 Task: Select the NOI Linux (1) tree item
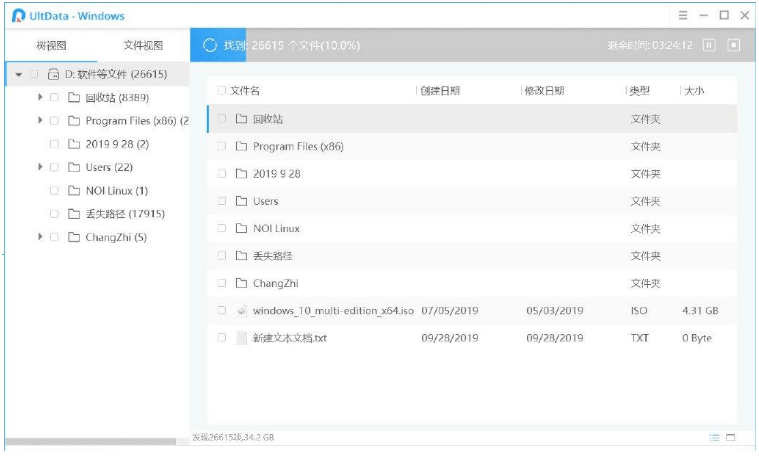click(x=117, y=191)
